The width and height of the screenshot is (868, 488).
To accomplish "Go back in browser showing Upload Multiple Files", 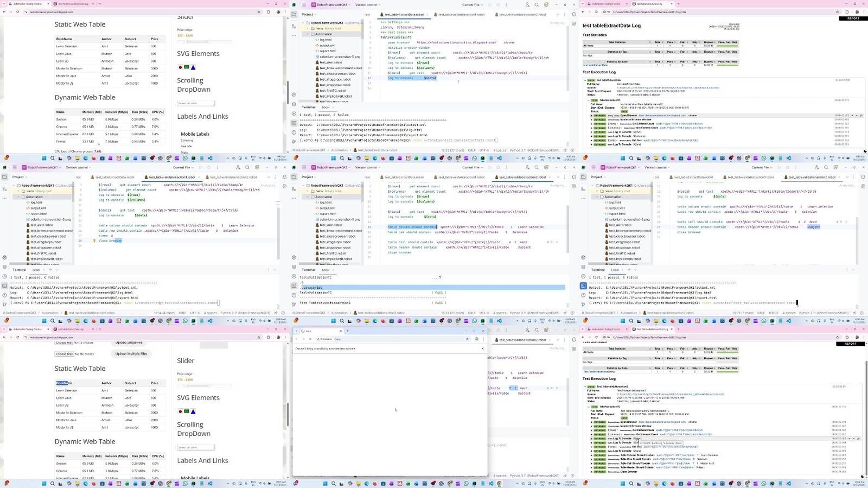I will tap(4, 337).
